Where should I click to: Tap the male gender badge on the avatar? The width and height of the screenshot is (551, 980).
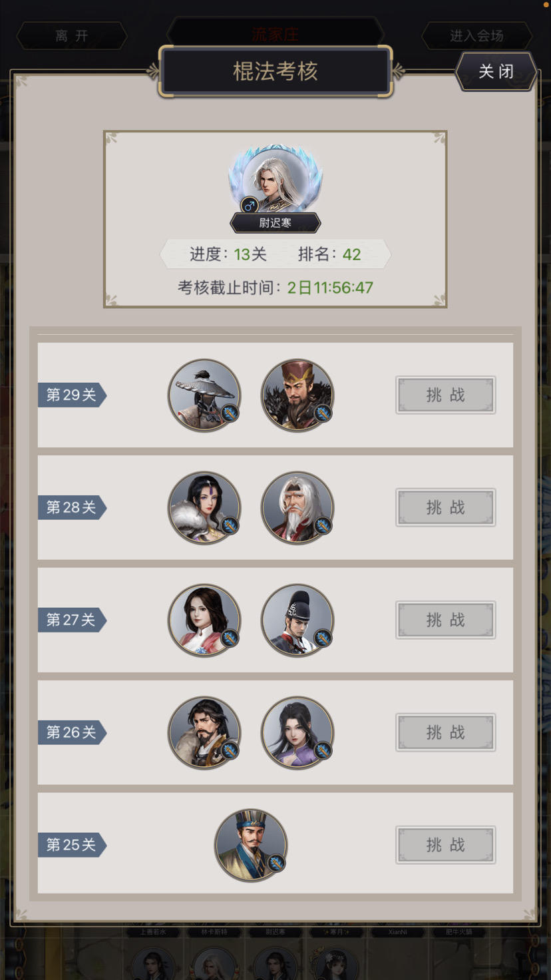coord(250,205)
